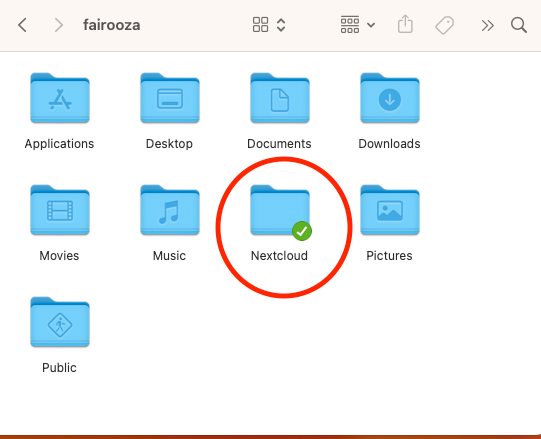Click the Pictures label
Viewport: 541px width, 439px height.
[x=389, y=256]
